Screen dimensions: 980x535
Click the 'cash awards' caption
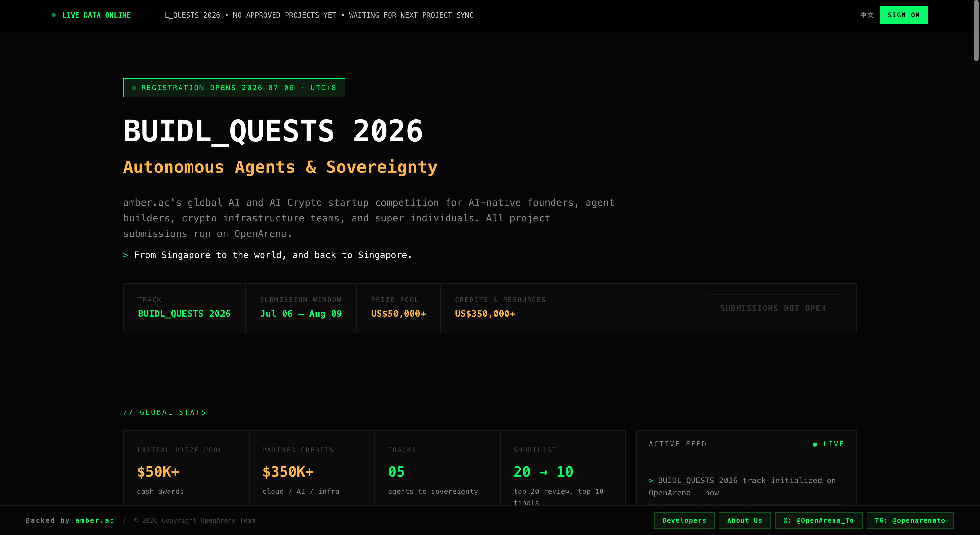(x=160, y=491)
